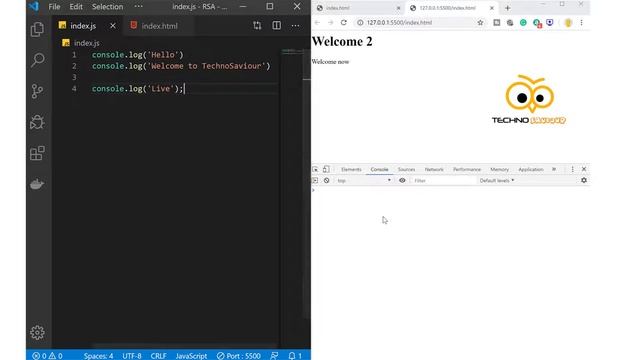View site information icon in address bar
The height and width of the screenshot is (360, 640).
click(360, 22)
